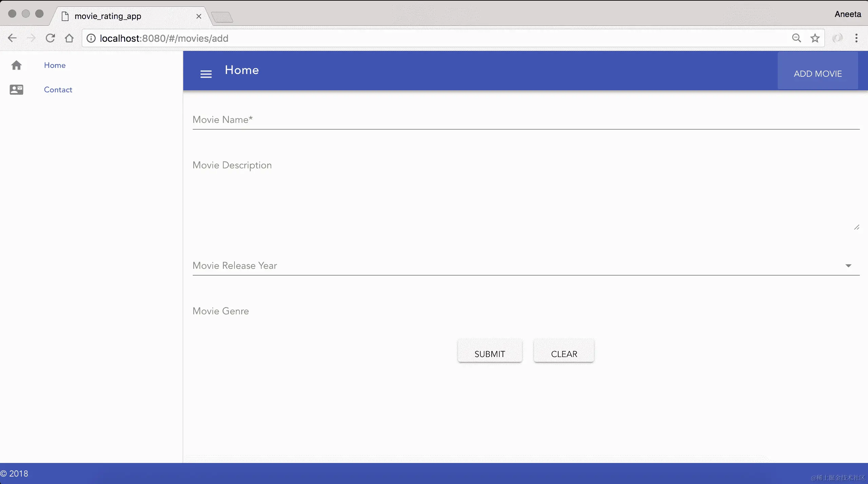Click the hamburger menu icon in header
This screenshot has height=484, width=868.
click(x=206, y=74)
